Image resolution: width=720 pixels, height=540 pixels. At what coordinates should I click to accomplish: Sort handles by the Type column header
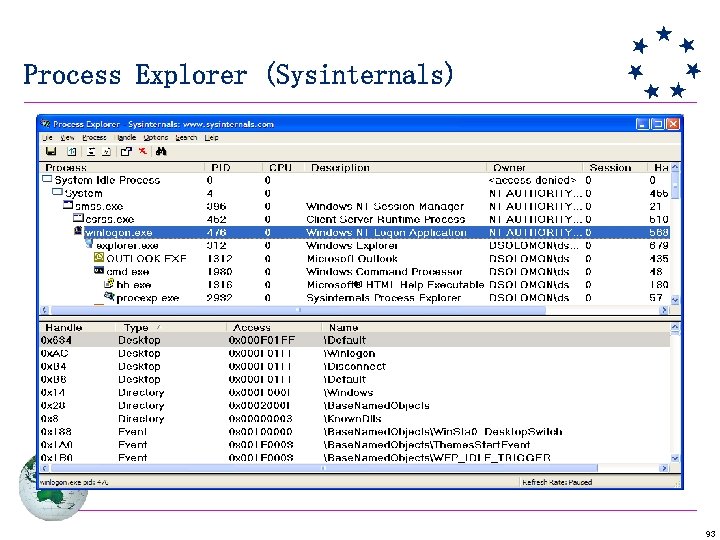[170, 327]
